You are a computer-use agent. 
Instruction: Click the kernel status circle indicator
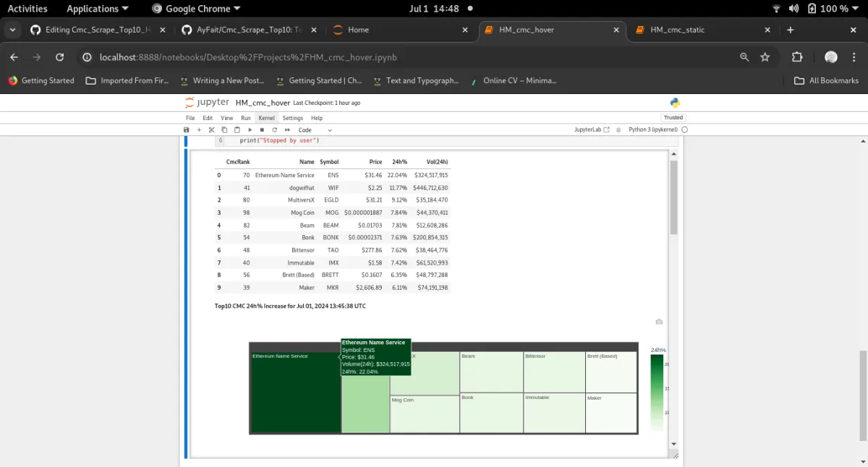(x=684, y=130)
